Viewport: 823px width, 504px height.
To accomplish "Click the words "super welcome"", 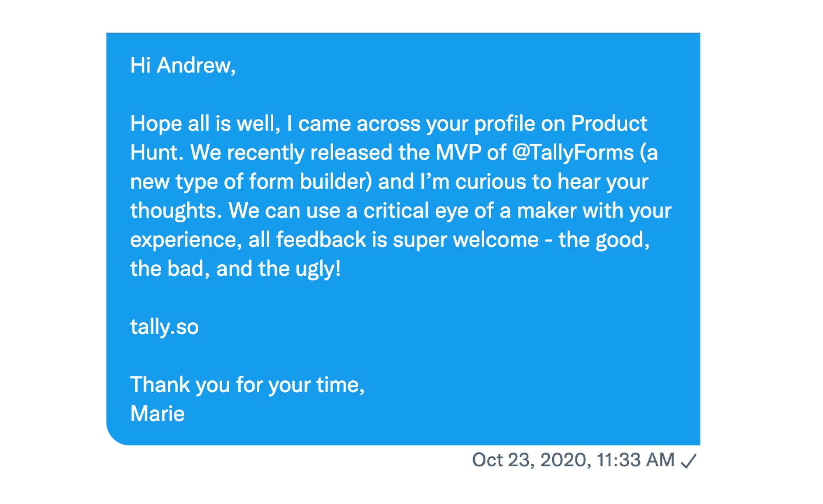I will pyautogui.click(x=465, y=240).
